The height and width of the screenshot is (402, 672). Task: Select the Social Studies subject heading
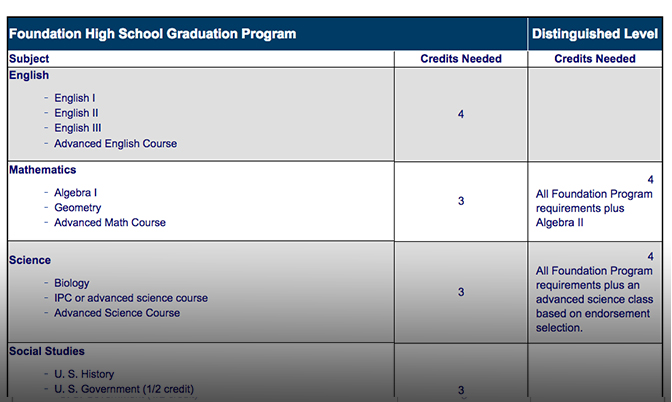coord(47,351)
